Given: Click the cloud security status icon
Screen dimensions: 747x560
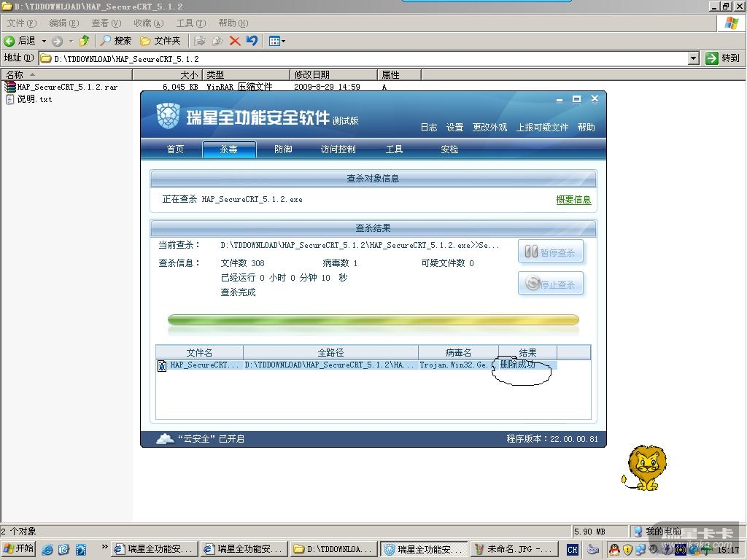Looking at the screenshot, I should point(166,438).
